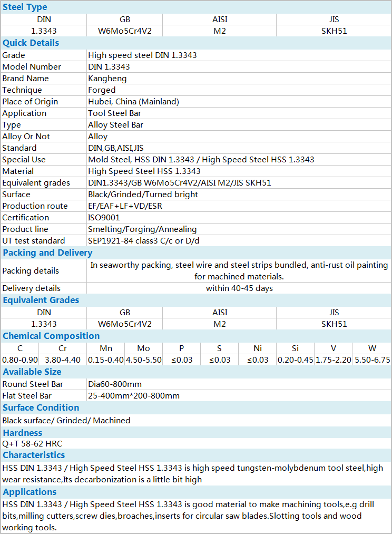
Task: Select the Applications section heading
Action: click(x=30, y=492)
